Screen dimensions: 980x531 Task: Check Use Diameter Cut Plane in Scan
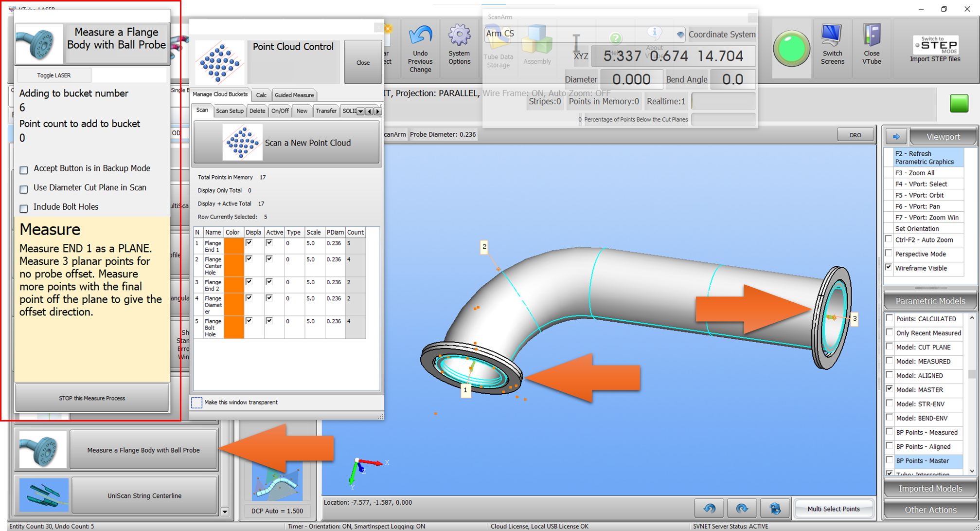coord(24,189)
